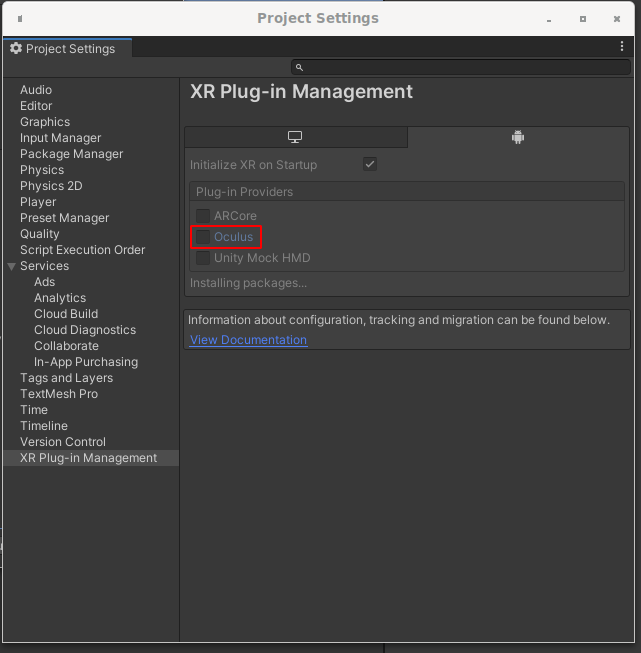
Task: Select the desktop standalone platform tab
Action: click(295, 137)
